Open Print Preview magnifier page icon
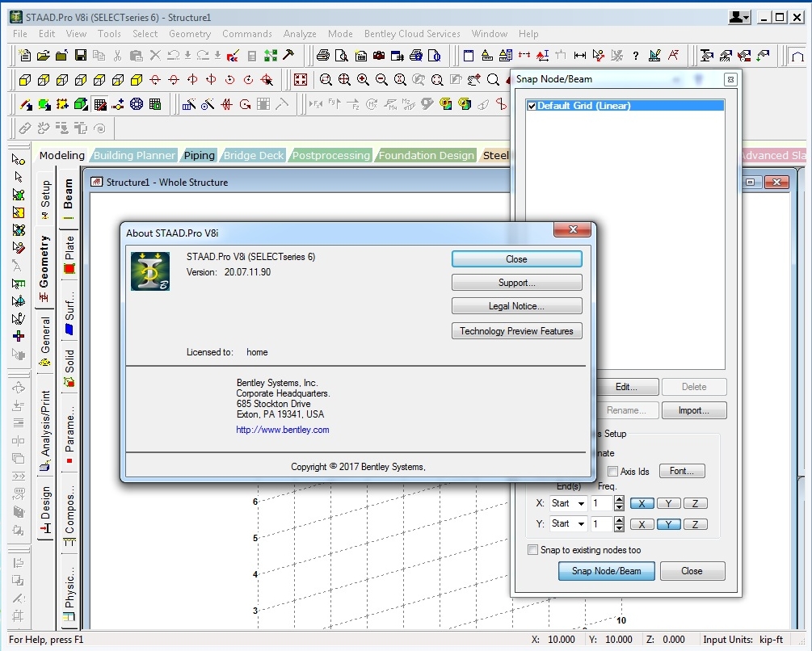812x651 pixels. tap(342, 55)
